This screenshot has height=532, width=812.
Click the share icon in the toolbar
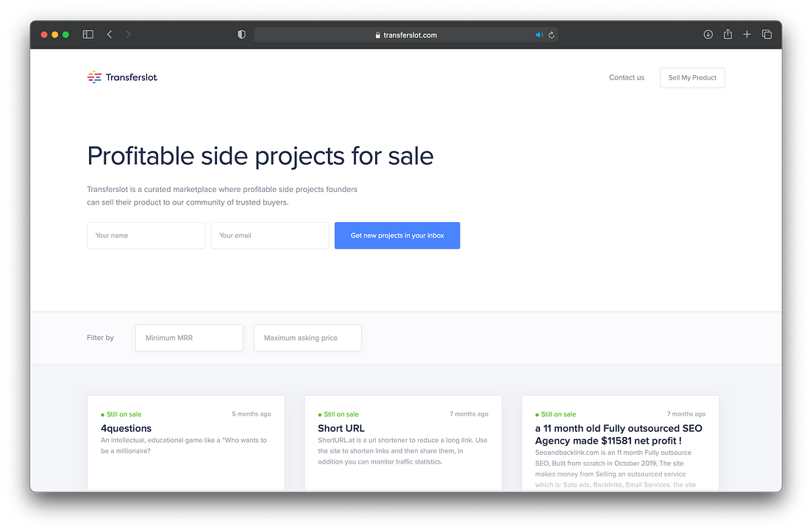727,34
